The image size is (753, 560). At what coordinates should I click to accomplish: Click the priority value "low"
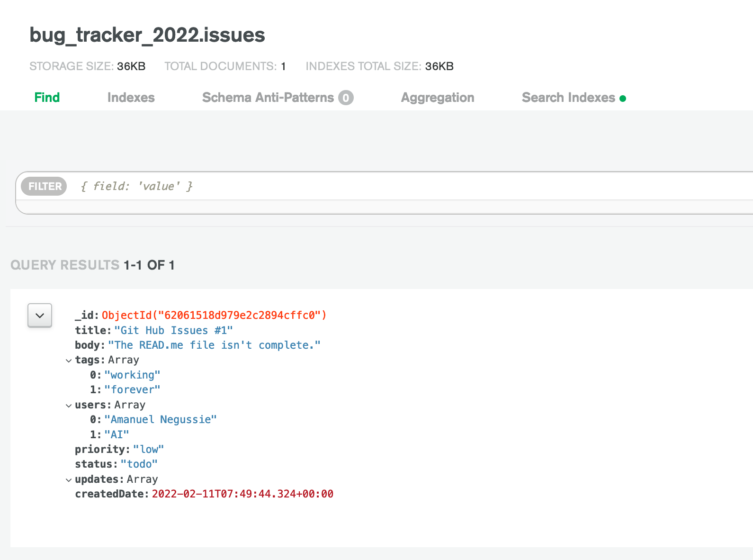pyautogui.click(x=148, y=450)
